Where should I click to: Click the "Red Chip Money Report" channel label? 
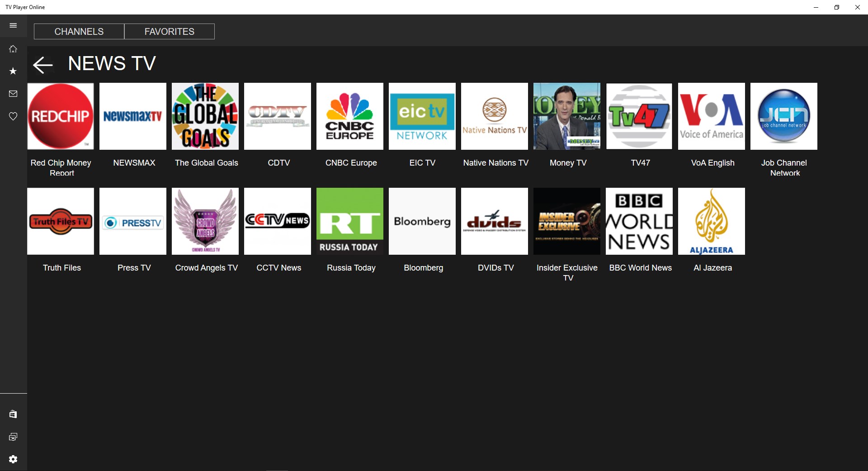(61, 168)
